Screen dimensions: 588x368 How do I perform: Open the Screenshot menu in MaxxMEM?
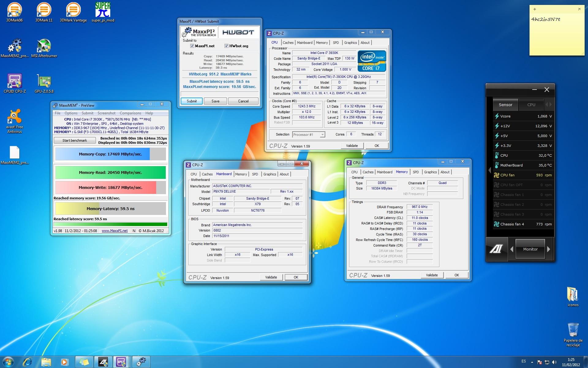(x=107, y=113)
